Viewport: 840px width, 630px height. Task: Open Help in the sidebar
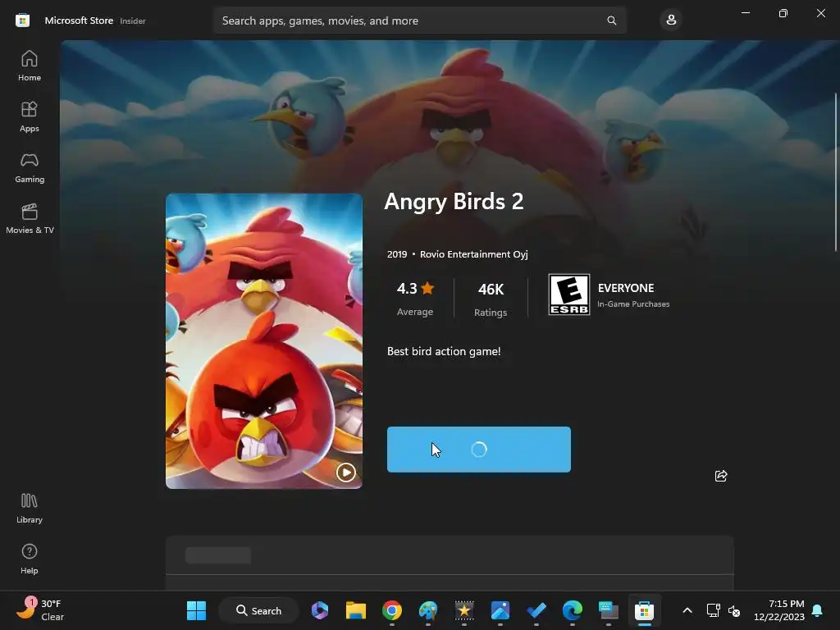click(30, 559)
